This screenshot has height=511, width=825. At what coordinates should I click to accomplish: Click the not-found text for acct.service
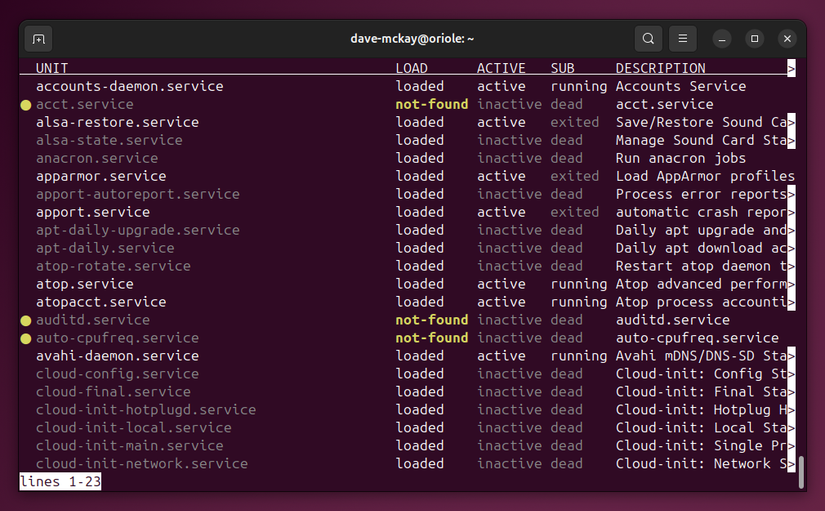[x=431, y=104]
